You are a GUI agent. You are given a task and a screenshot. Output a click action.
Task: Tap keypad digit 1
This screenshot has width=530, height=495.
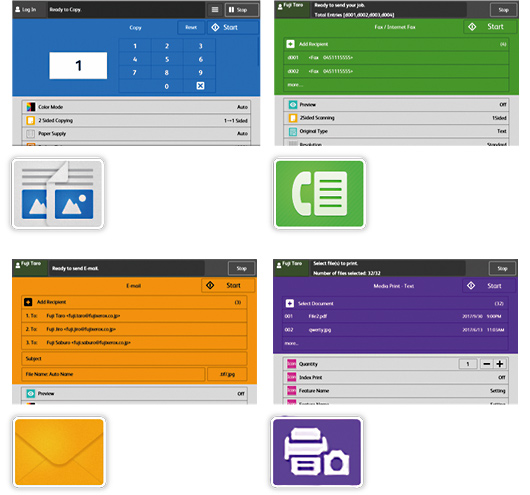tap(135, 46)
